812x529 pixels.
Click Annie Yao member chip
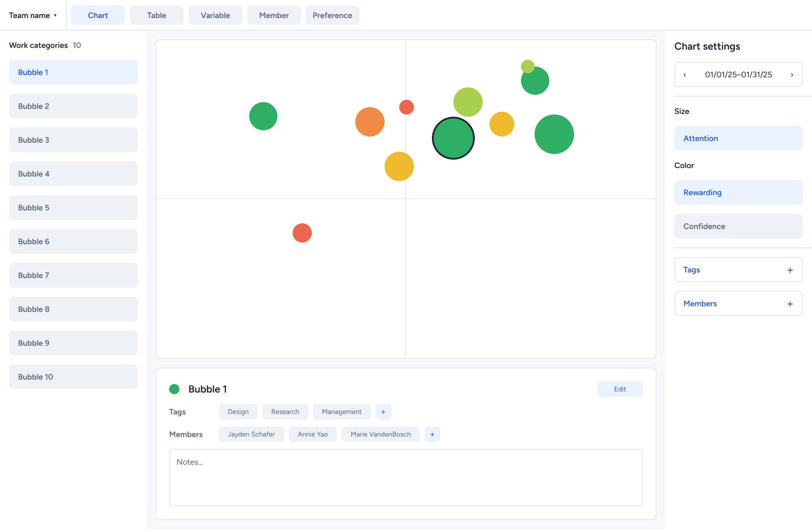point(313,434)
